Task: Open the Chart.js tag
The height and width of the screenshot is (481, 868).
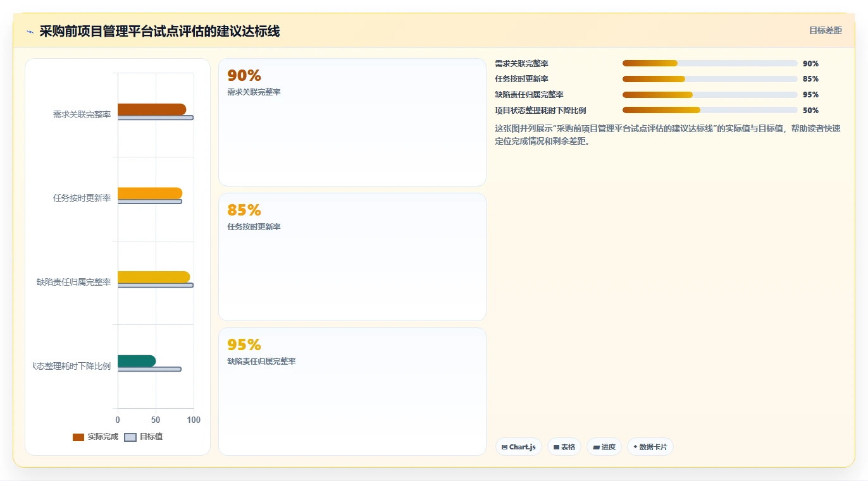Action: pyautogui.click(x=519, y=447)
